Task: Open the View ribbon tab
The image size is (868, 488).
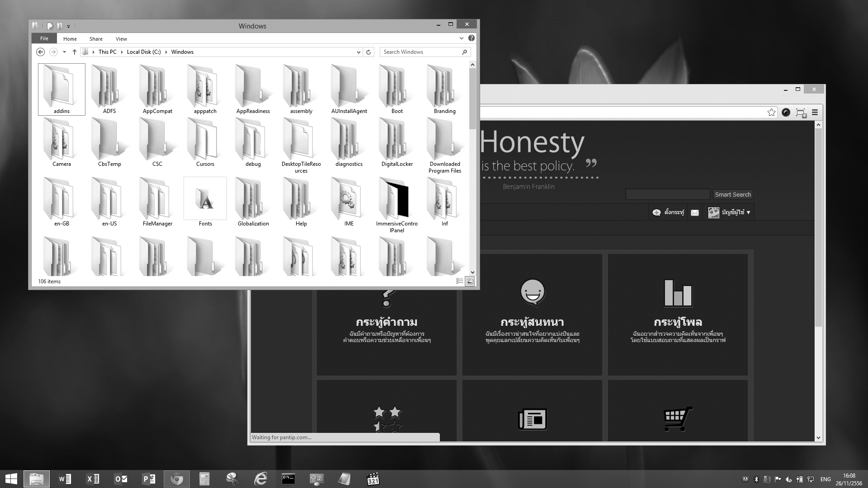Action: point(121,39)
